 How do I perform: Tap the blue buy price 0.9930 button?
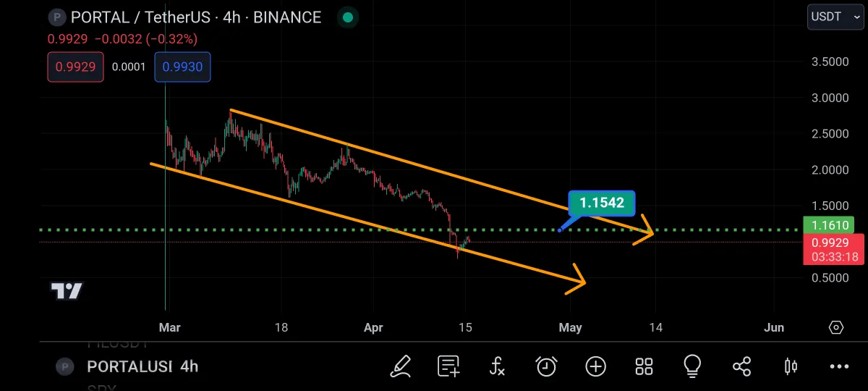tap(182, 67)
